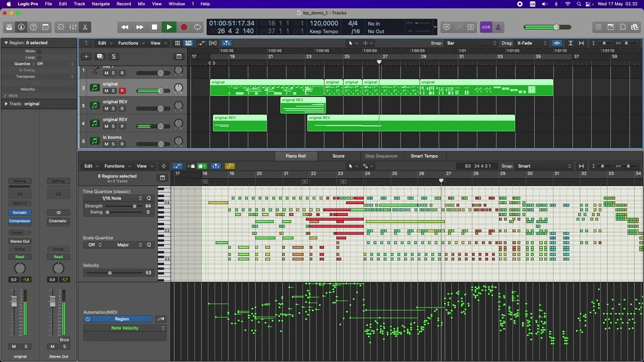Open the Tracks area View menu
Viewport: 644px width, 362px height.
[x=158, y=43]
